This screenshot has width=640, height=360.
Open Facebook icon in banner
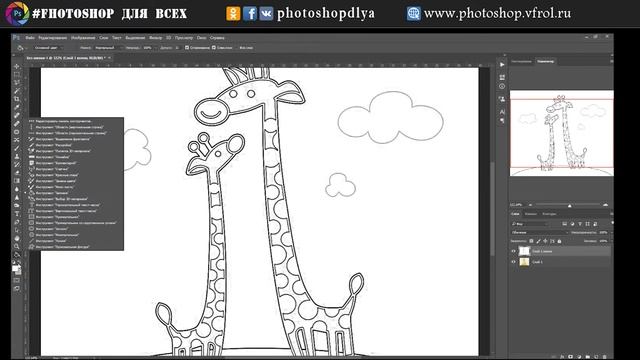(x=250, y=13)
